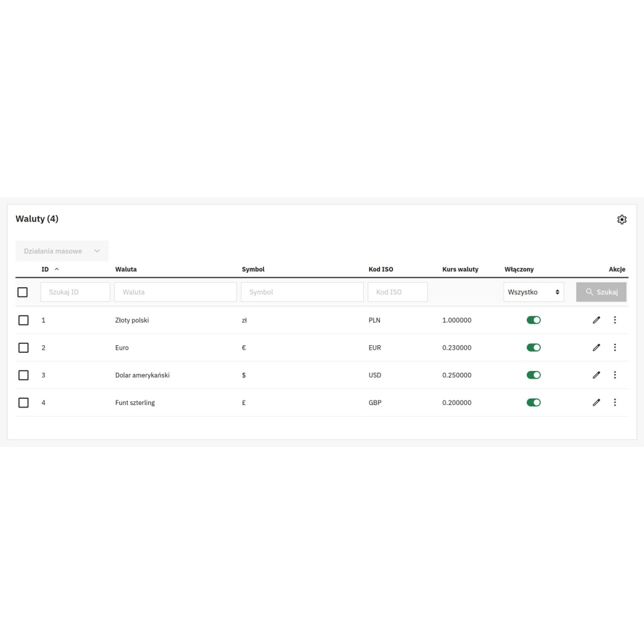
Task: Click the Dolar amerykański name cell
Action: tap(142, 375)
